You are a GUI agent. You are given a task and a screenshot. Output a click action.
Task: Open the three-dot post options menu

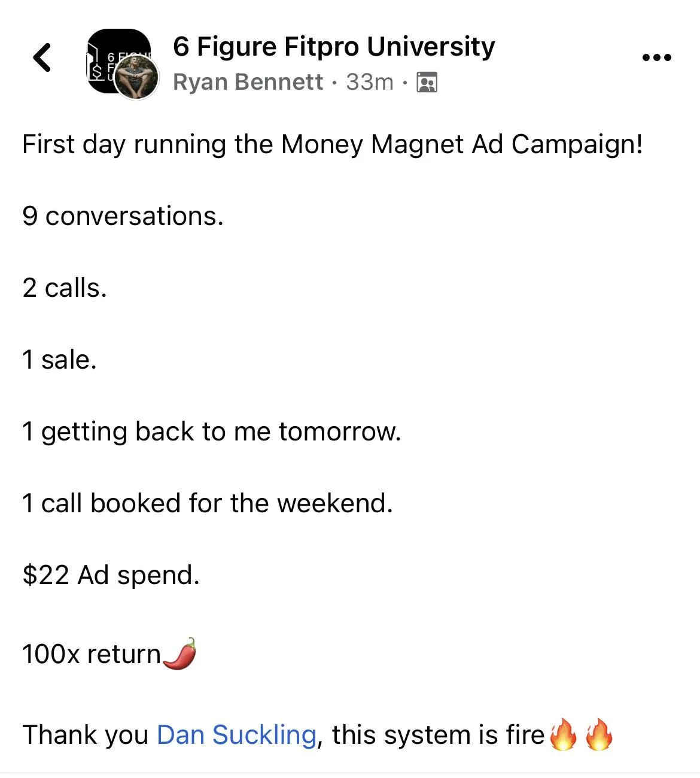(x=656, y=58)
